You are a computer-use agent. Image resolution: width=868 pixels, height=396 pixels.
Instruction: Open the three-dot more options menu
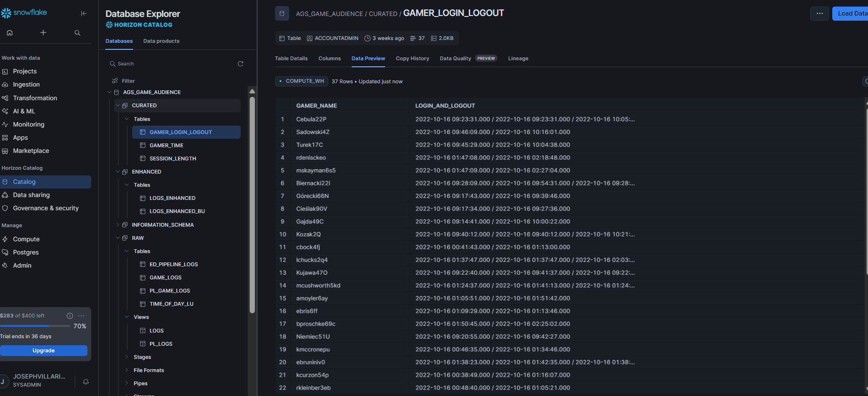[x=820, y=14]
